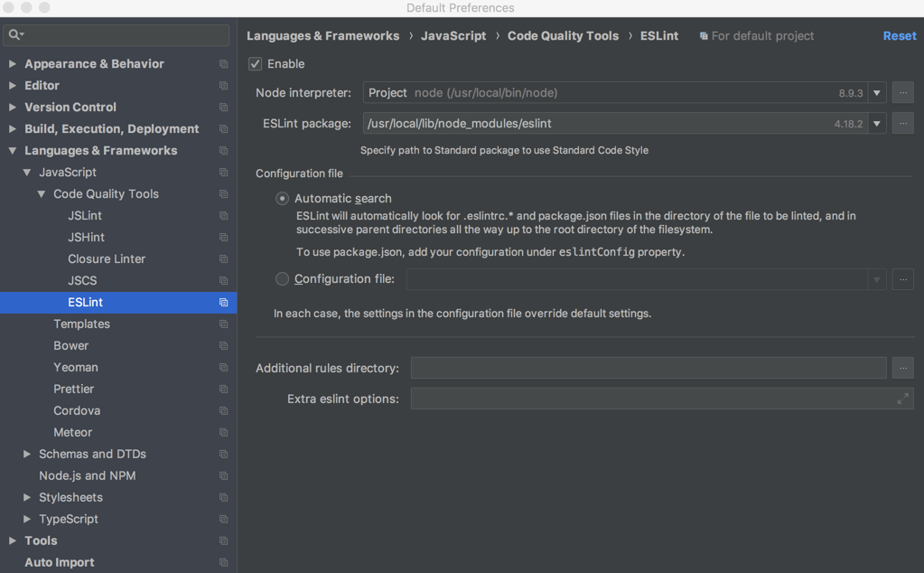Browse for Additional rules directory
Viewport: 924px width, 573px height.
tap(903, 368)
